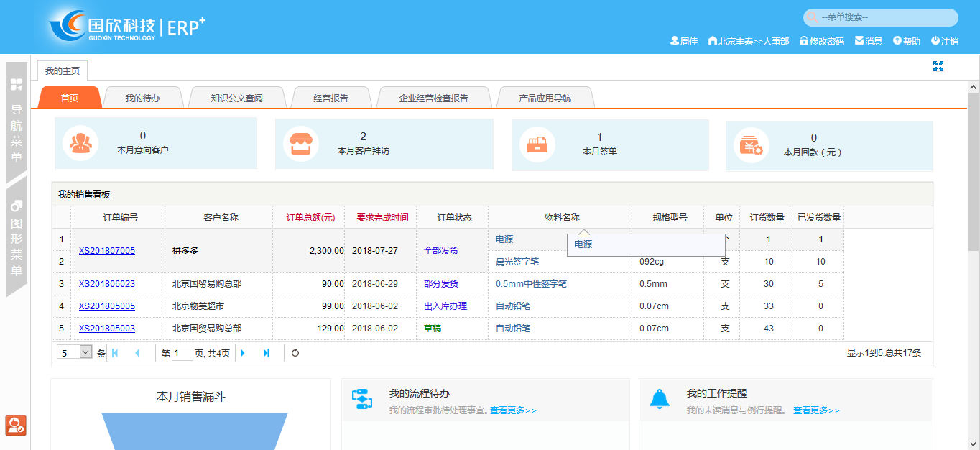Click the page number input field
This screenshot has width=980, height=450.
click(x=182, y=353)
